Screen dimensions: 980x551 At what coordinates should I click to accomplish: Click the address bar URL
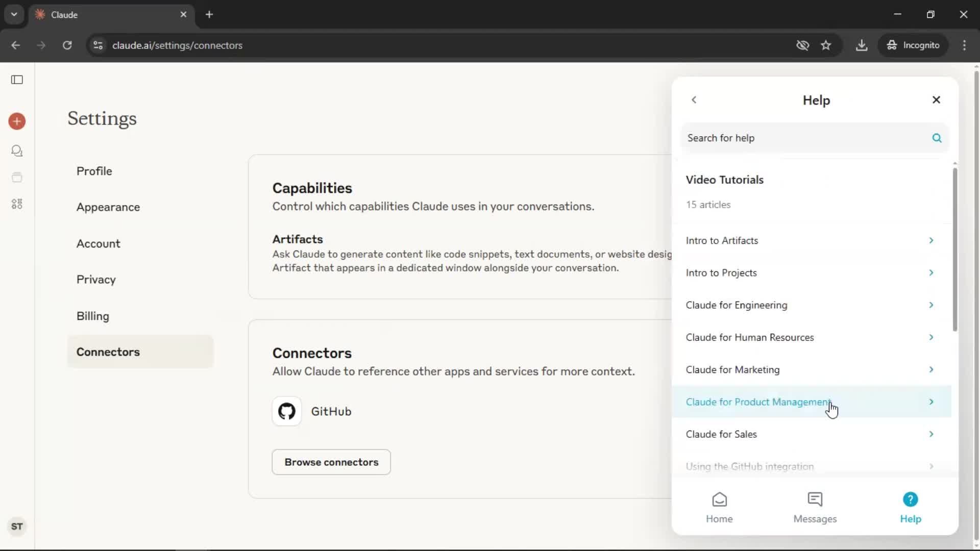point(177,45)
